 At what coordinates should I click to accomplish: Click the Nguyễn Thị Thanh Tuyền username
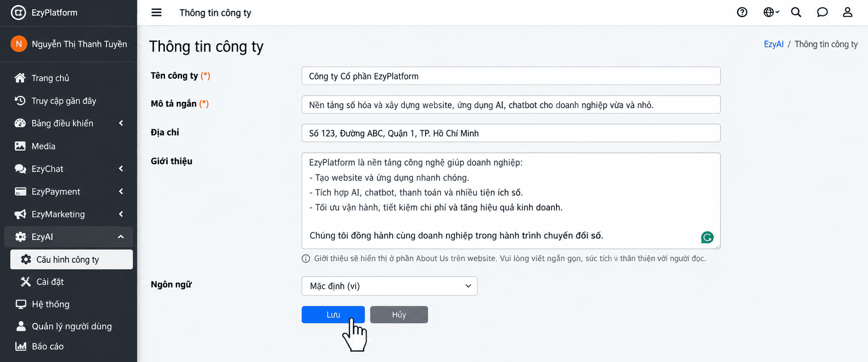point(79,44)
